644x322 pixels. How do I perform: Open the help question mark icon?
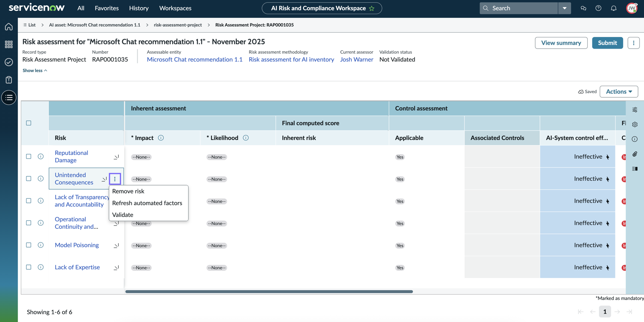[599, 8]
